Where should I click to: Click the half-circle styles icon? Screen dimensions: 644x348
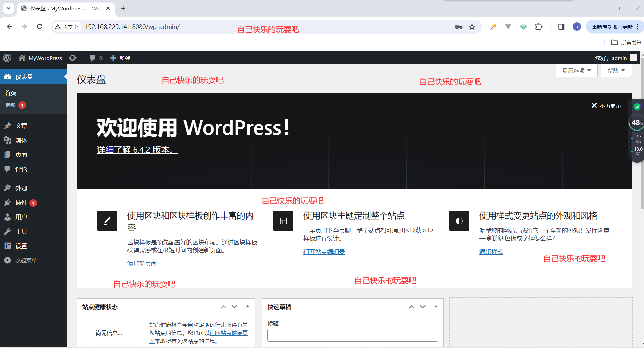[x=459, y=221]
